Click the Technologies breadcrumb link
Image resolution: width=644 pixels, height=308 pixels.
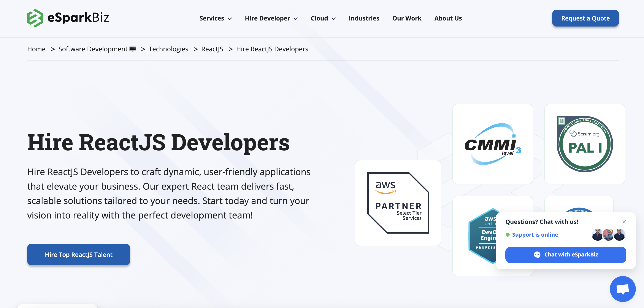pyautogui.click(x=168, y=49)
